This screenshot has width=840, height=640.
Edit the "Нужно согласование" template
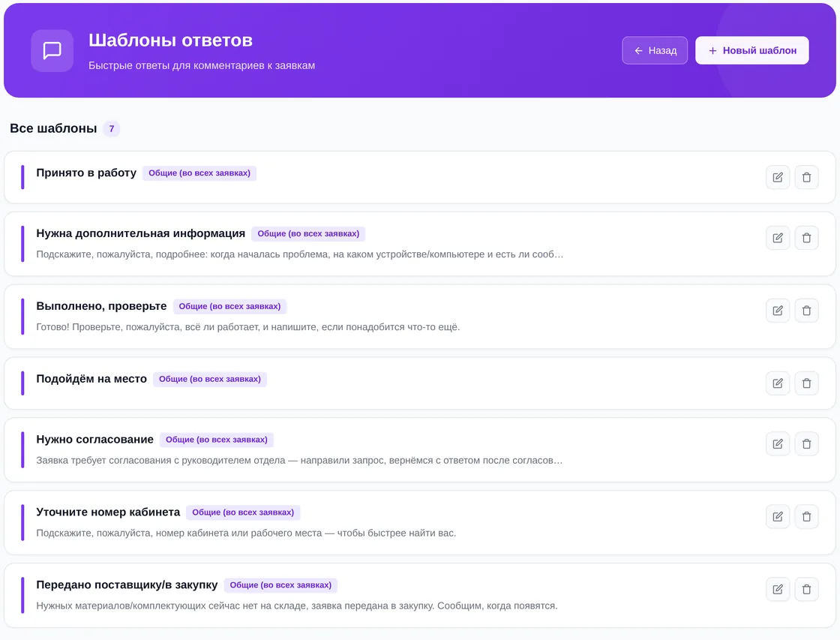point(777,444)
